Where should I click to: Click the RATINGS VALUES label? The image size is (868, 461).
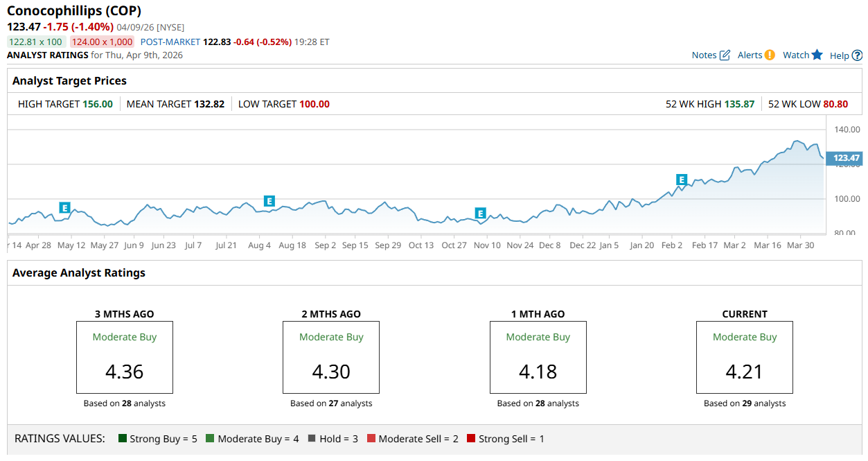pyautogui.click(x=60, y=439)
